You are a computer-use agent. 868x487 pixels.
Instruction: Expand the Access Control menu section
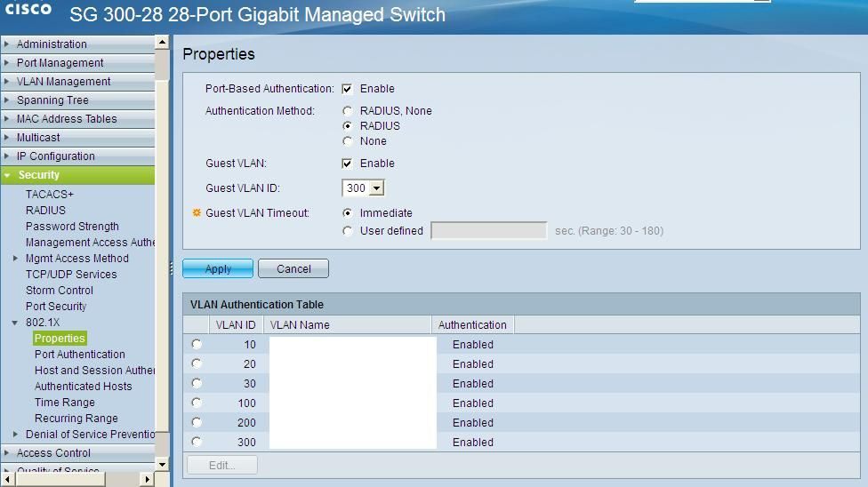(78, 452)
